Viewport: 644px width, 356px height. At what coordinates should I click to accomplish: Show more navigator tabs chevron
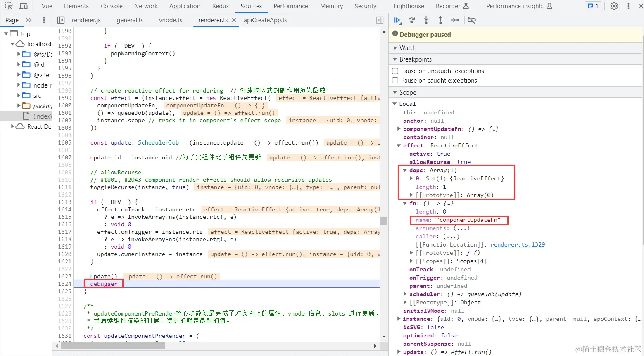coord(29,20)
